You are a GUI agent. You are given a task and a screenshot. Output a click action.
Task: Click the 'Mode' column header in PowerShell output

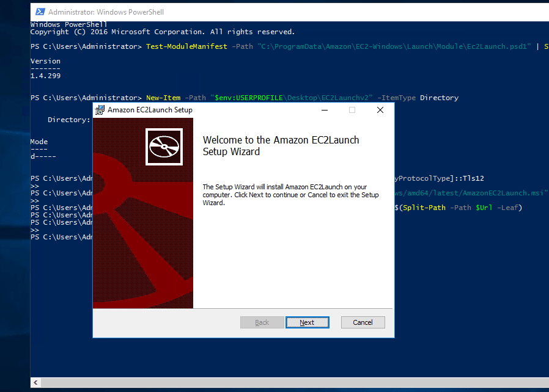click(x=39, y=142)
